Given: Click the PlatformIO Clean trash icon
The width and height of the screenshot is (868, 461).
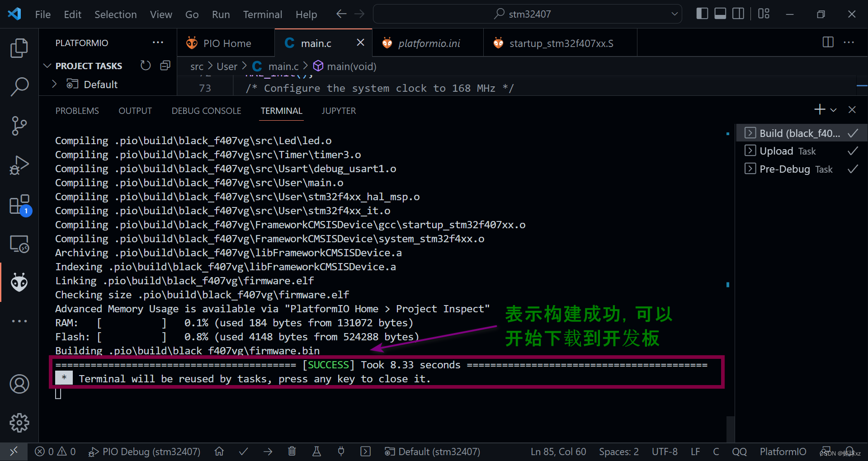Looking at the screenshot, I should pyautogui.click(x=292, y=452).
